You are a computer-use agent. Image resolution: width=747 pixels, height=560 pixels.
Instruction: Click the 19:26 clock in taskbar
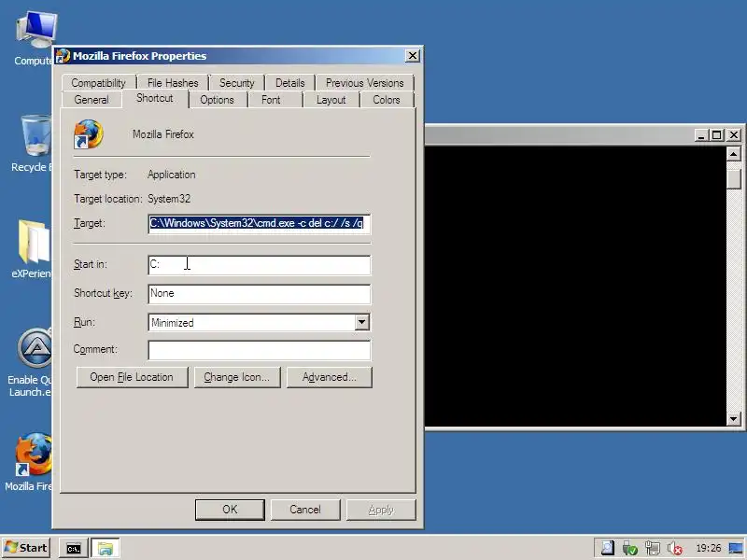(x=709, y=549)
